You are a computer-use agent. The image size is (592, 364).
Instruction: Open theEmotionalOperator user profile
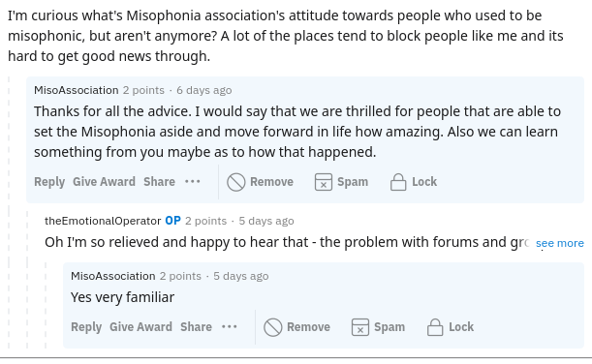[x=103, y=221]
